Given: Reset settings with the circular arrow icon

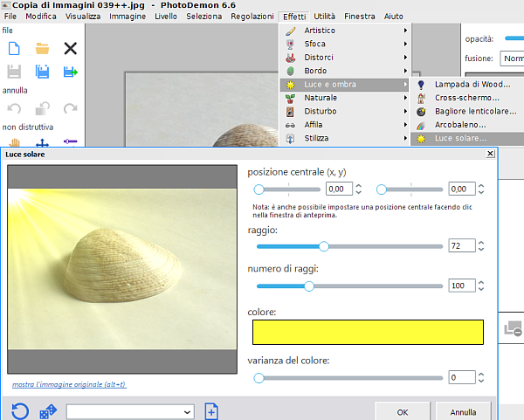Looking at the screenshot, I should click(19, 410).
